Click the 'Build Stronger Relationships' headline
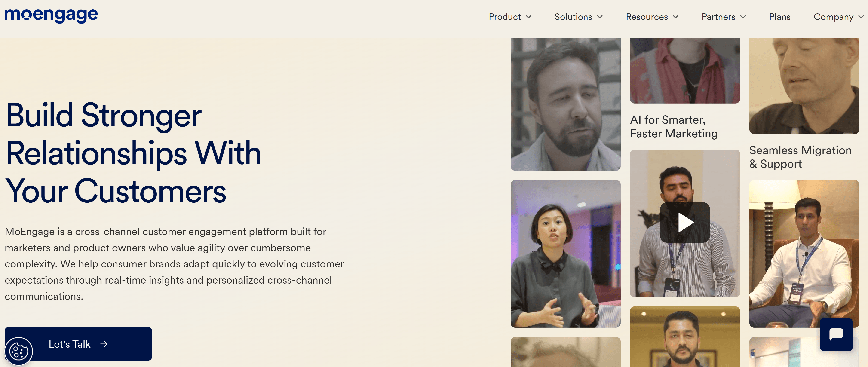The image size is (868, 367). (x=133, y=153)
